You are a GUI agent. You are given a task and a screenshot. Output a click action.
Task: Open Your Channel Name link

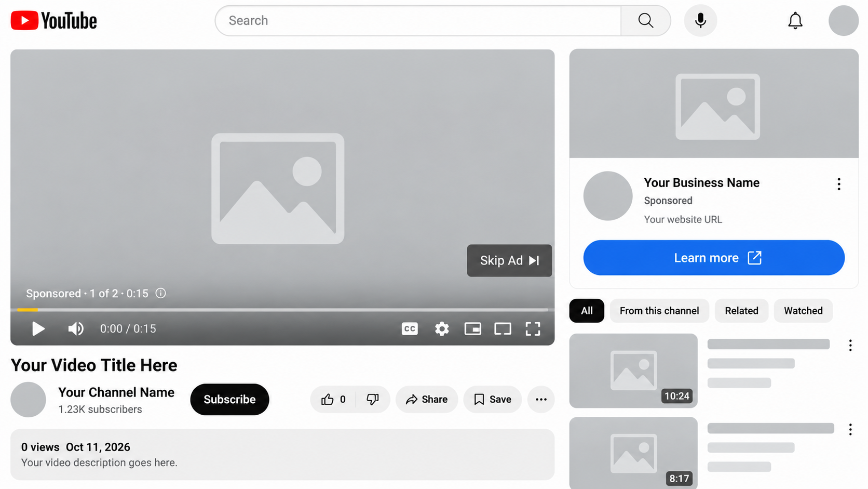click(x=116, y=392)
